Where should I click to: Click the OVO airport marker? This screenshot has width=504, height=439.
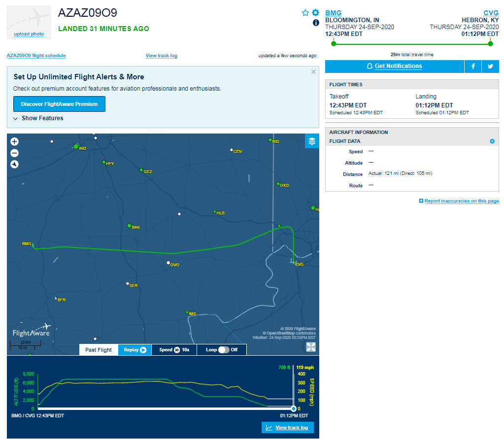[168, 263]
